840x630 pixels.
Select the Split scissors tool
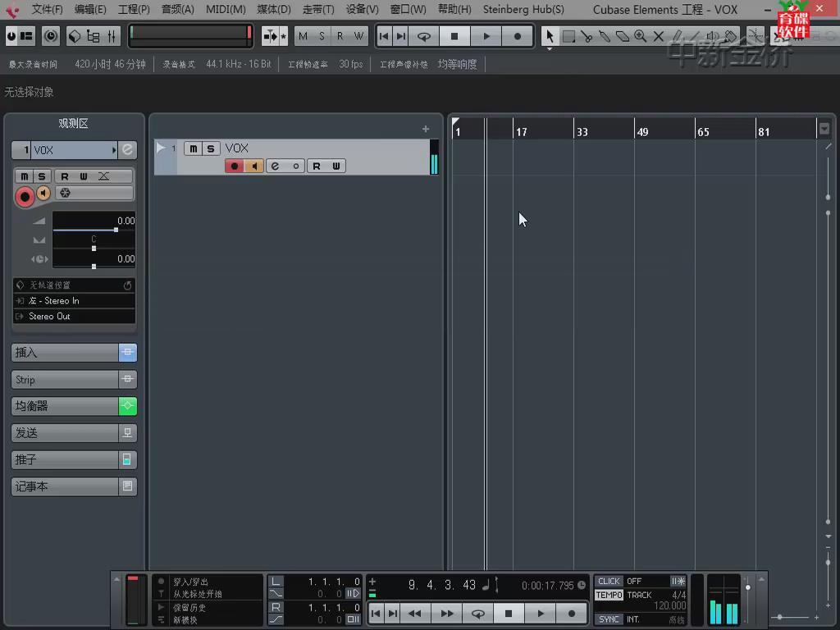pyautogui.click(x=587, y=36)
